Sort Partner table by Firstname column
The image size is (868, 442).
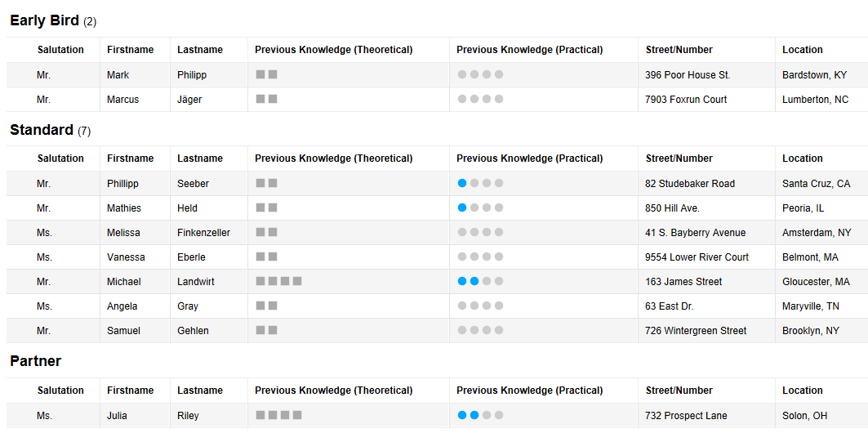(130, 391)
